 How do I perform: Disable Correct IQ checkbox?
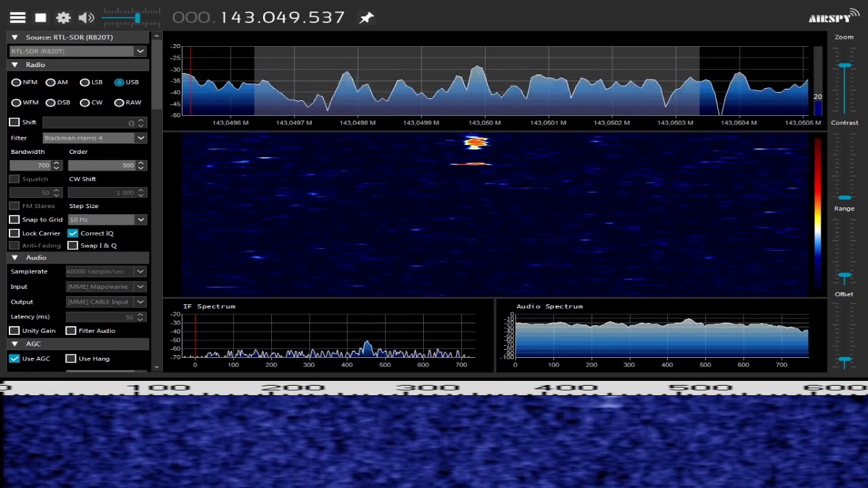pos(73,233)
